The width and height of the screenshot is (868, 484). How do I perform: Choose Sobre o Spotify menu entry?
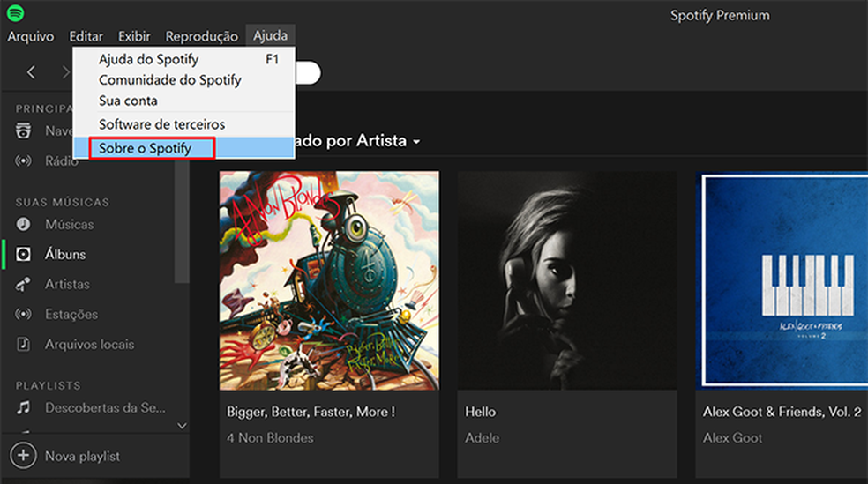point(183,148)
